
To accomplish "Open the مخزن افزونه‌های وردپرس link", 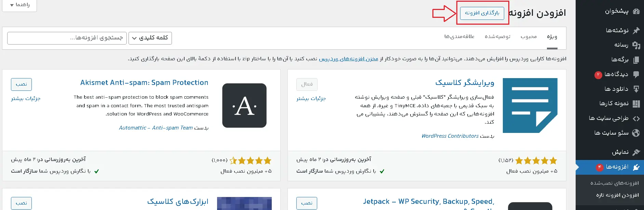I will pos(349,59).
